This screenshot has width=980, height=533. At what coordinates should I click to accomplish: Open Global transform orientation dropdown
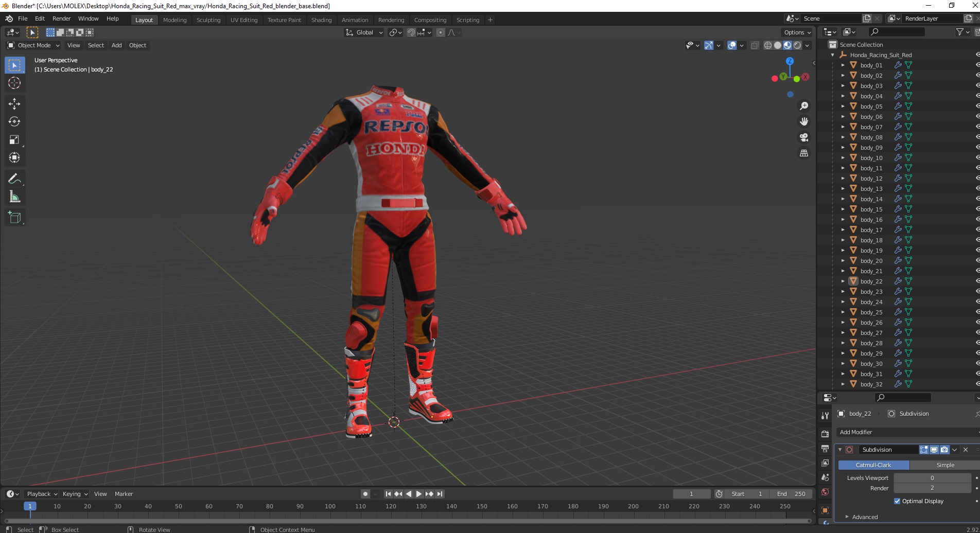tap(364, 32)
